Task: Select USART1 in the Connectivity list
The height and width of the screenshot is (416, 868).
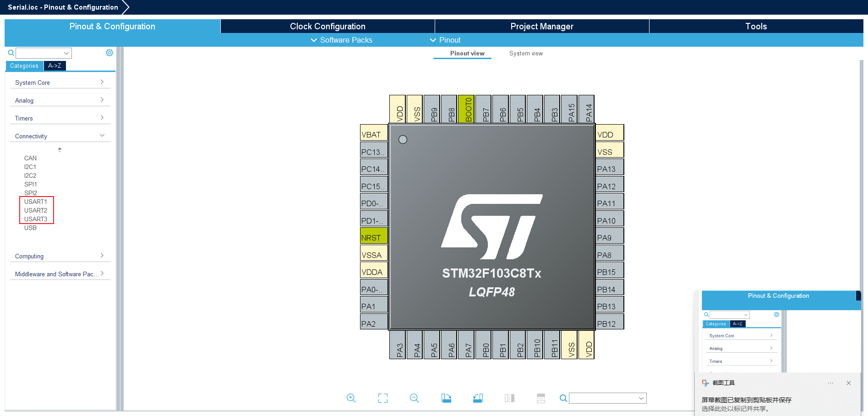Action: coord(36,202)
